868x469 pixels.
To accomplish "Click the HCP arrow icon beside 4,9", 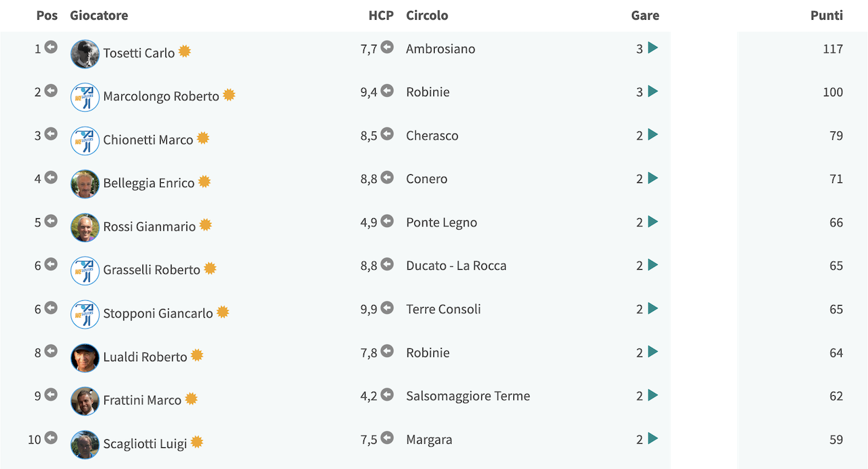I will click(x=387, y=221).
